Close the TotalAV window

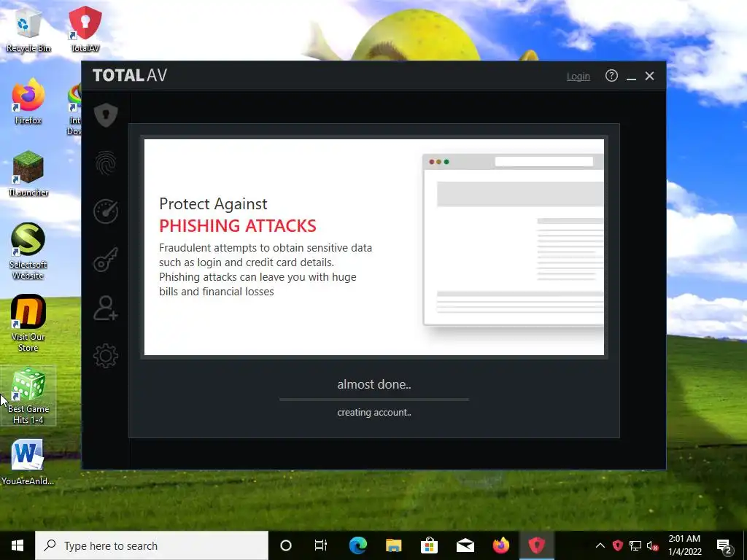point(649,76)
